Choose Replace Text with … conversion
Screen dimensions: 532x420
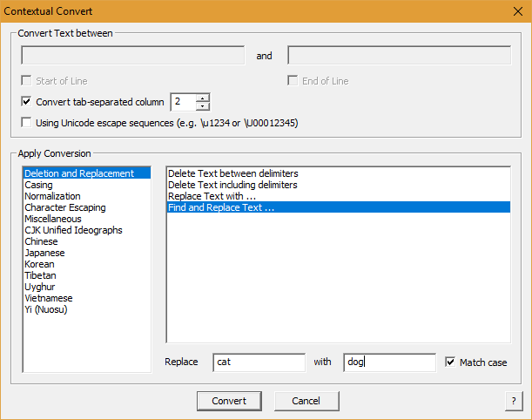pyautogui.click(x=339, y=196)
